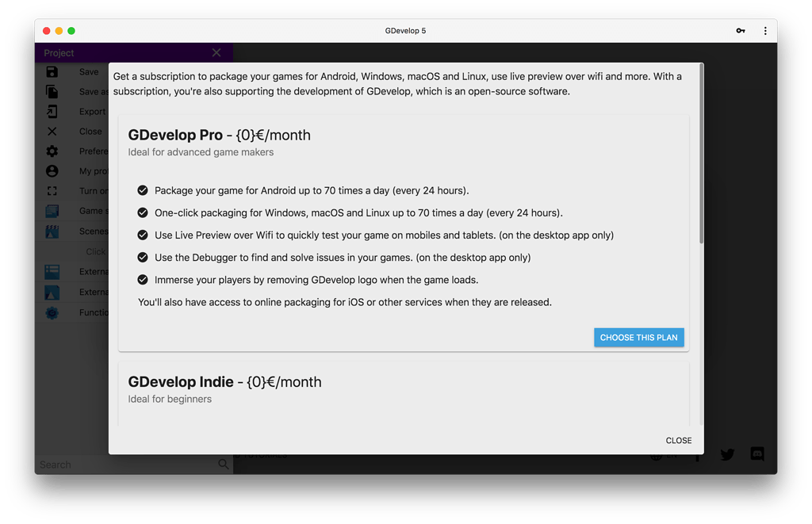812x524 pixels.
Task: Click the checkmark beside the Android packaging feature
Action: 143,190
